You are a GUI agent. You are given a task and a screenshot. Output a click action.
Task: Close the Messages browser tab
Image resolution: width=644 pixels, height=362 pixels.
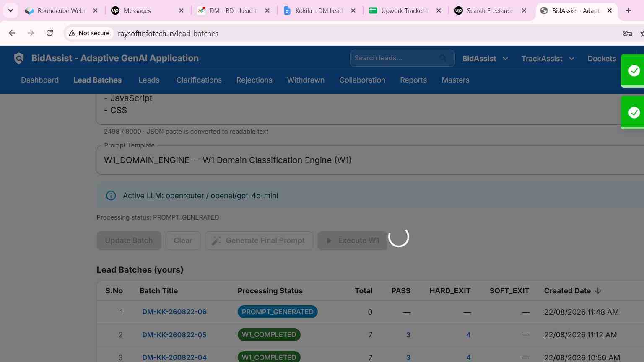[x=181, y=11]
